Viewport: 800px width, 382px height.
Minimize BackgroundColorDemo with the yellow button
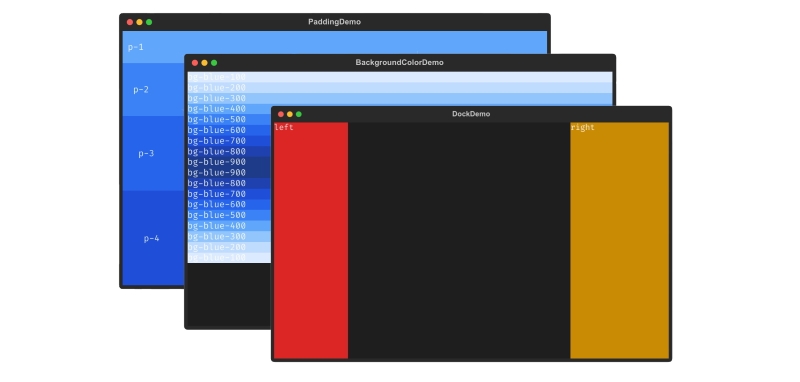point(205,63)
